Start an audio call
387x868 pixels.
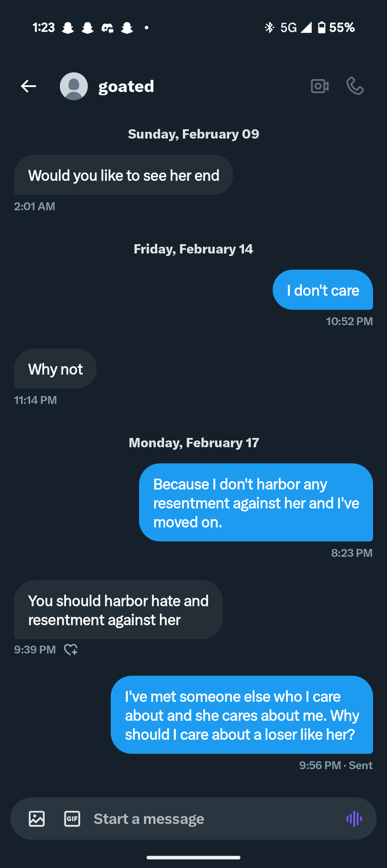355,86
